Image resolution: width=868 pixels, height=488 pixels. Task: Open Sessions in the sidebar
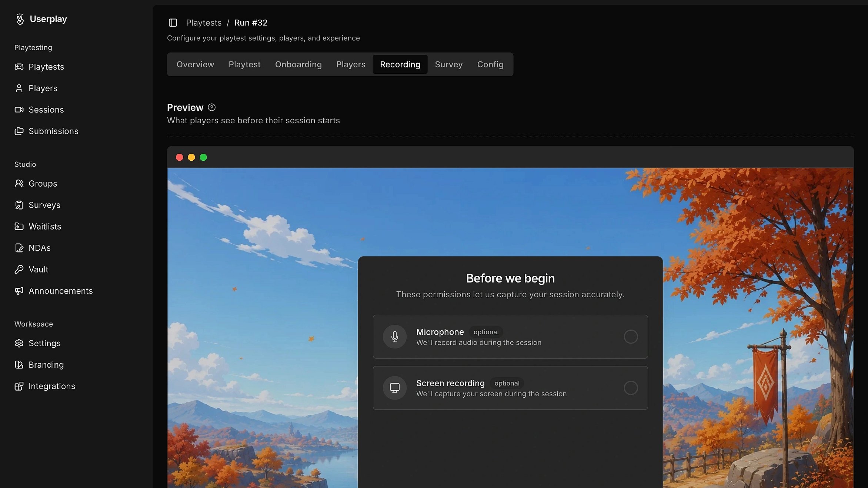(x=46, y=110)
